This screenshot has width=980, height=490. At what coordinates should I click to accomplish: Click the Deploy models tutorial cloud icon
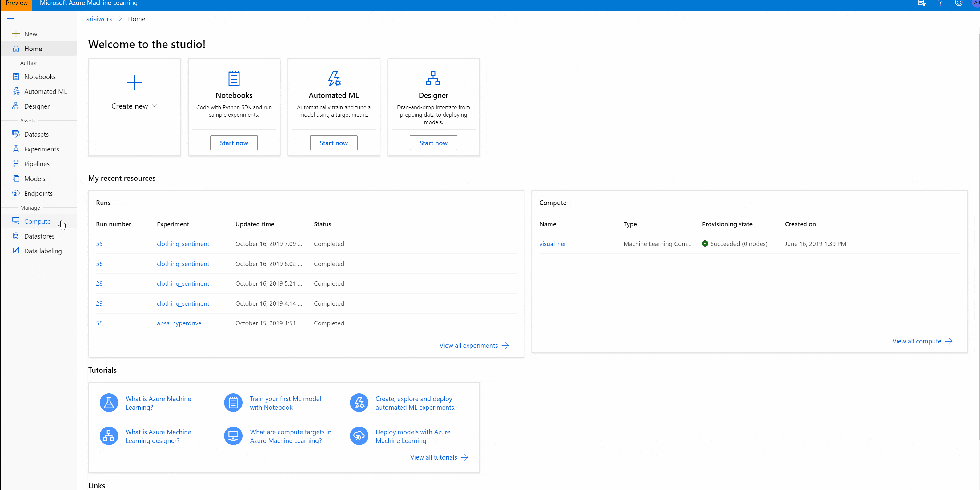[x=359, y=436]
